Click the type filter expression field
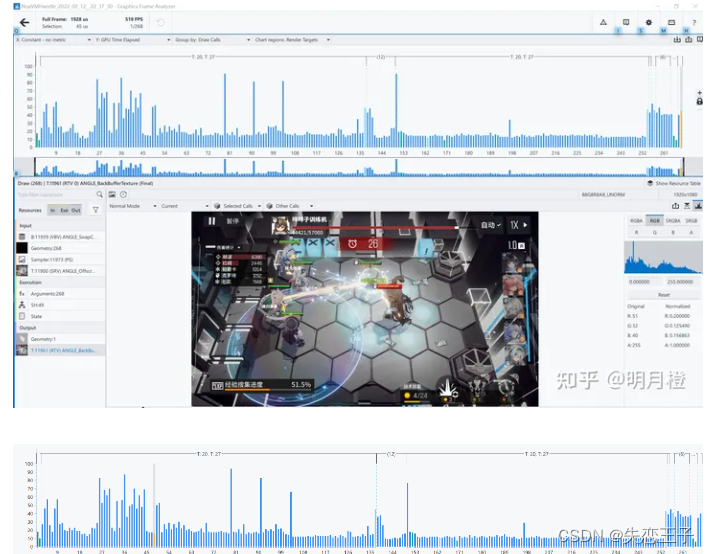Screen dimensions: 710x554 pos(55,194)
